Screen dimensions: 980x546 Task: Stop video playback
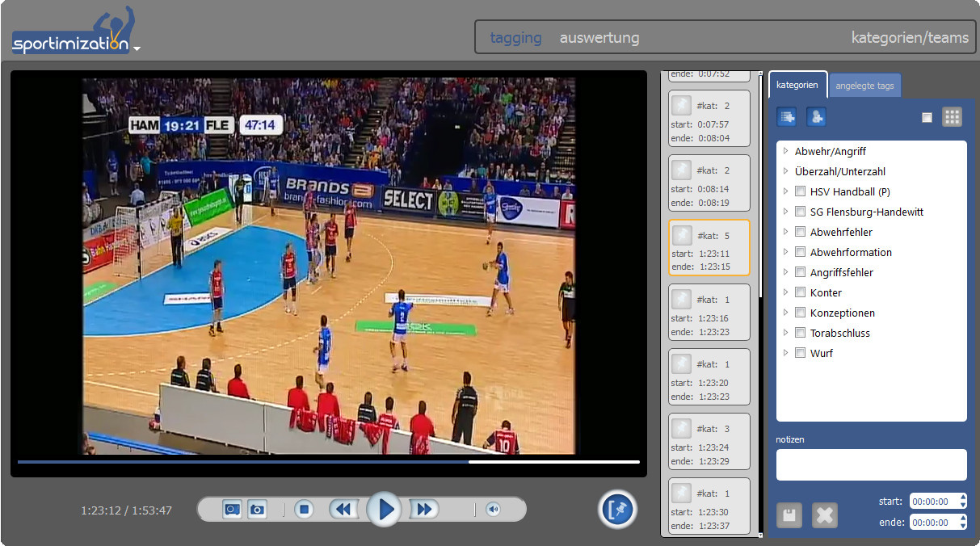[304, 510]
